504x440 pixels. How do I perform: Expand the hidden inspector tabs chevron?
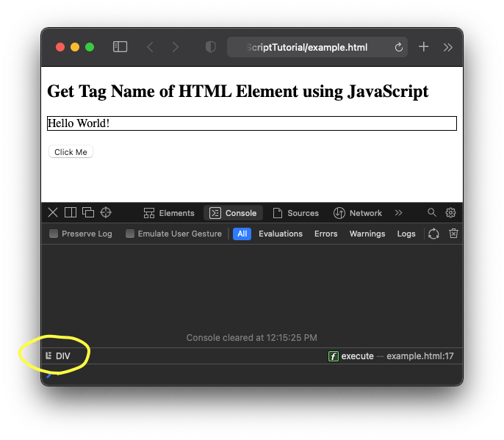[x=398, y=213]
